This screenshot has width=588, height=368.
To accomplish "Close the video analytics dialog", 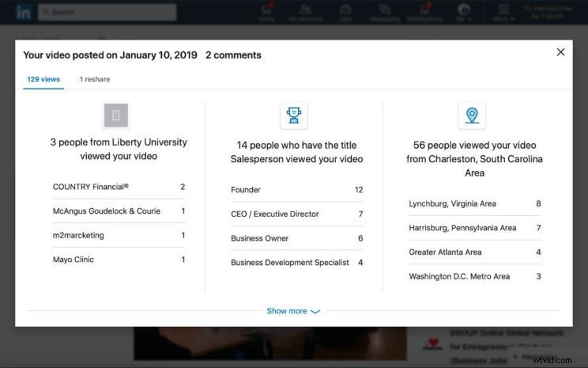I will pyautogui.click(x=560, y=51).
